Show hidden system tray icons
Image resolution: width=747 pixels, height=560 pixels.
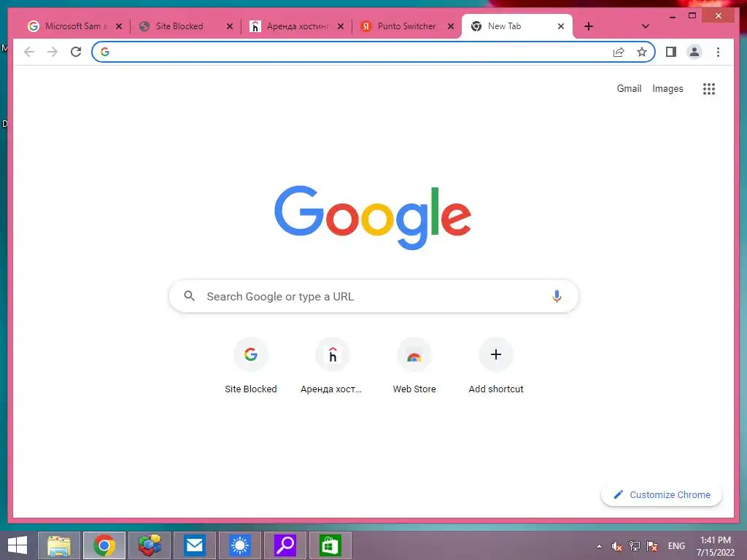[x=600, y=546]
